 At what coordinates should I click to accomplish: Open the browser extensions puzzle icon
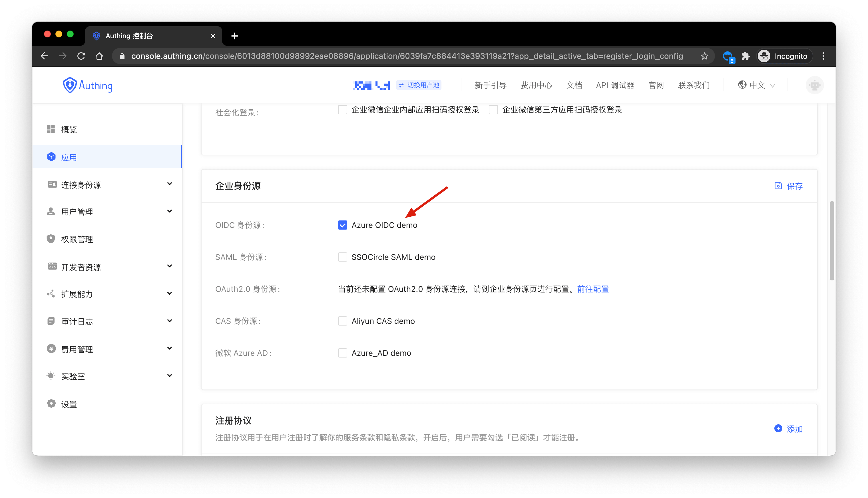tap(746, 56)
